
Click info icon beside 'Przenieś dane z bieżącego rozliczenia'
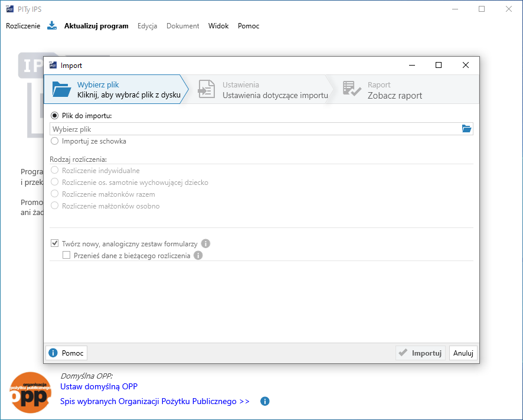[198, 256]
